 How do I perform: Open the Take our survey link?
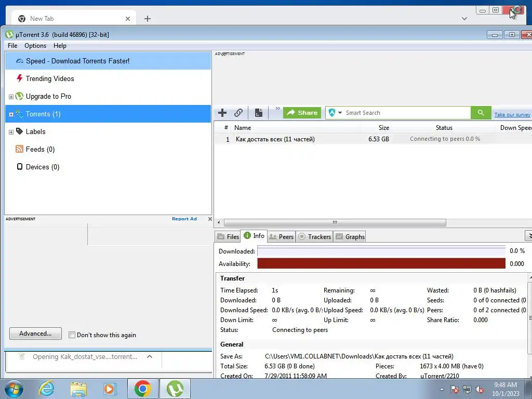pos(512,115)
